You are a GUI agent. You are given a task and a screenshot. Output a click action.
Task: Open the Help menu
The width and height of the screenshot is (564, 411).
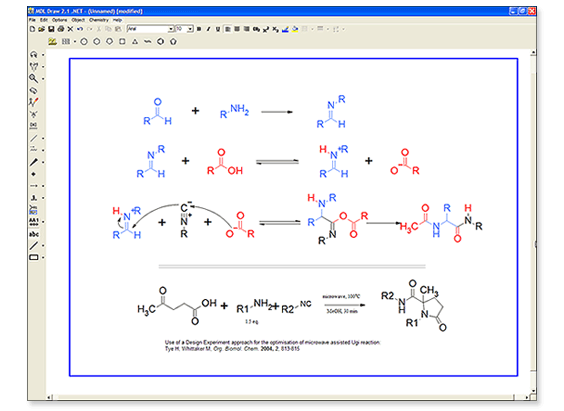(118, 20)
